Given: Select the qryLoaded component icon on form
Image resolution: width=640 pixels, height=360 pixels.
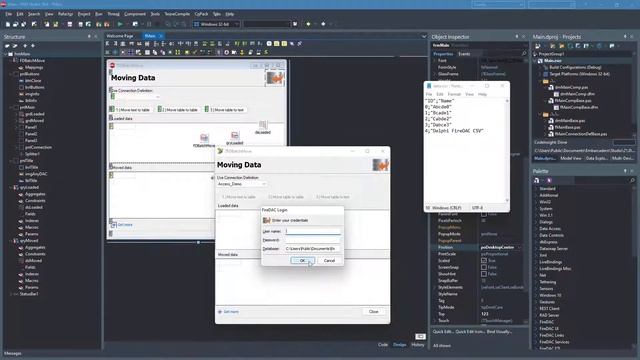Looking at the screenshot, I should [235, 136].
